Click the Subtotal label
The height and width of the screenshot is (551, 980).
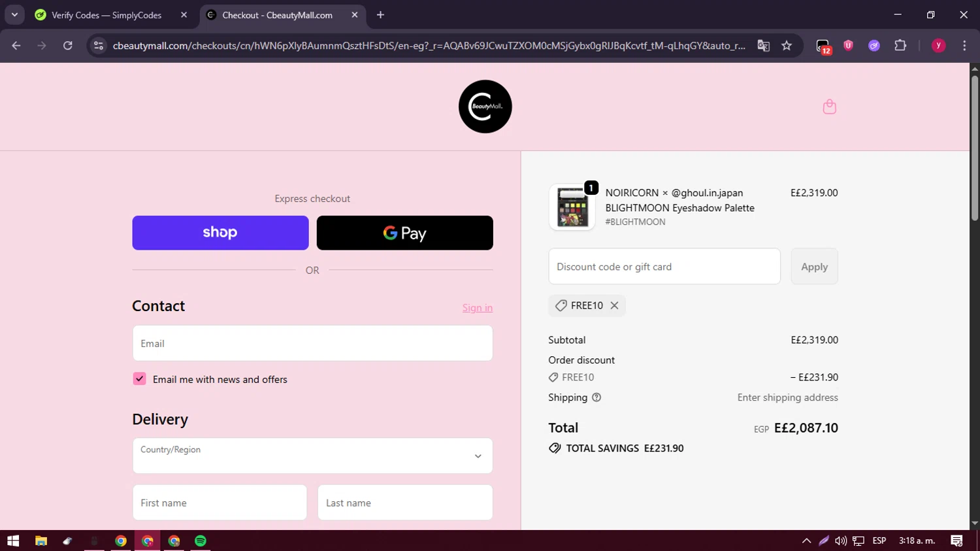click(567, 340)
